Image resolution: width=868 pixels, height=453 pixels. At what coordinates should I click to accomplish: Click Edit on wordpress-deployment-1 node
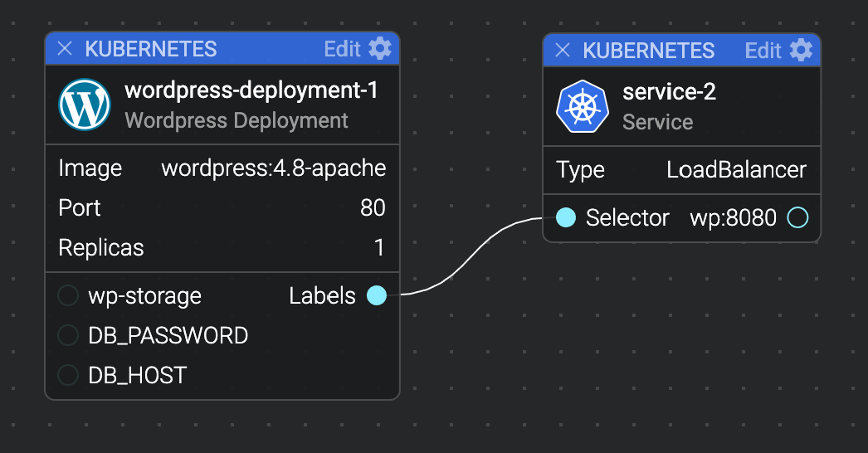click(342, 49)
